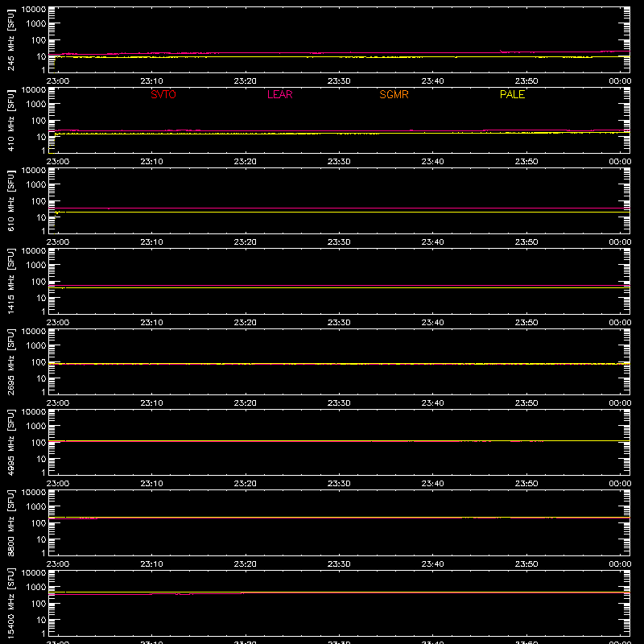
Task: Click the PALE station legend label
Action: pos(512,94)
